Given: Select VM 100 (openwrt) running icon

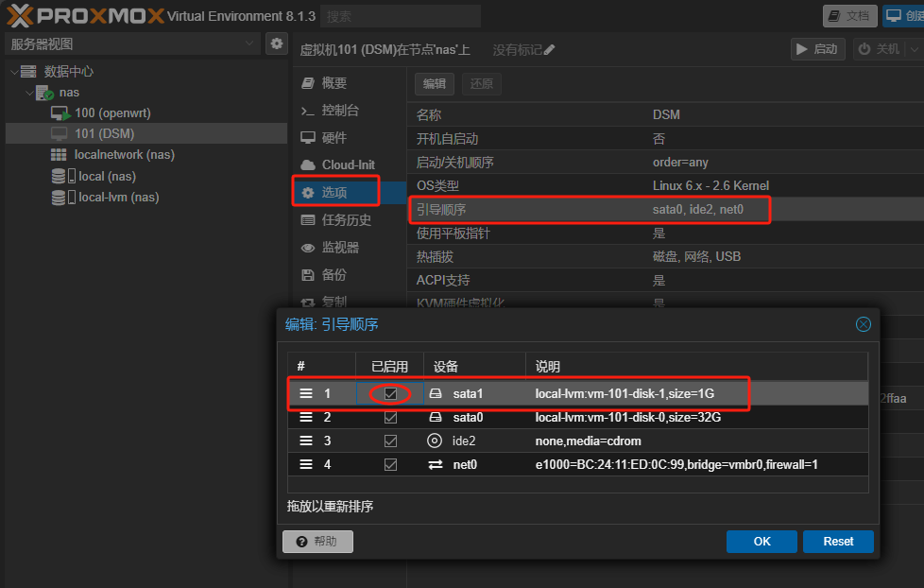Looking at the screenshot, I should 60,113.
